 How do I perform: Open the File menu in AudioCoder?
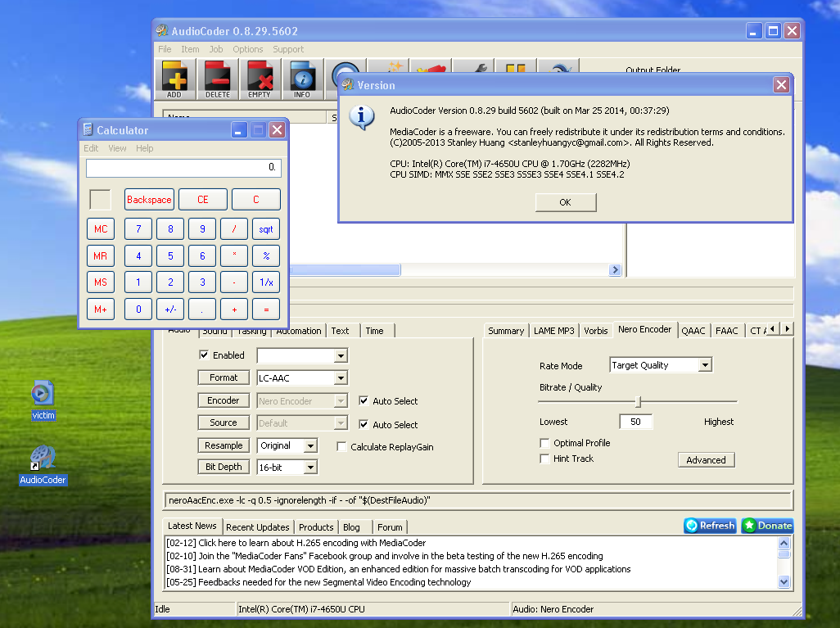point(165,49)
